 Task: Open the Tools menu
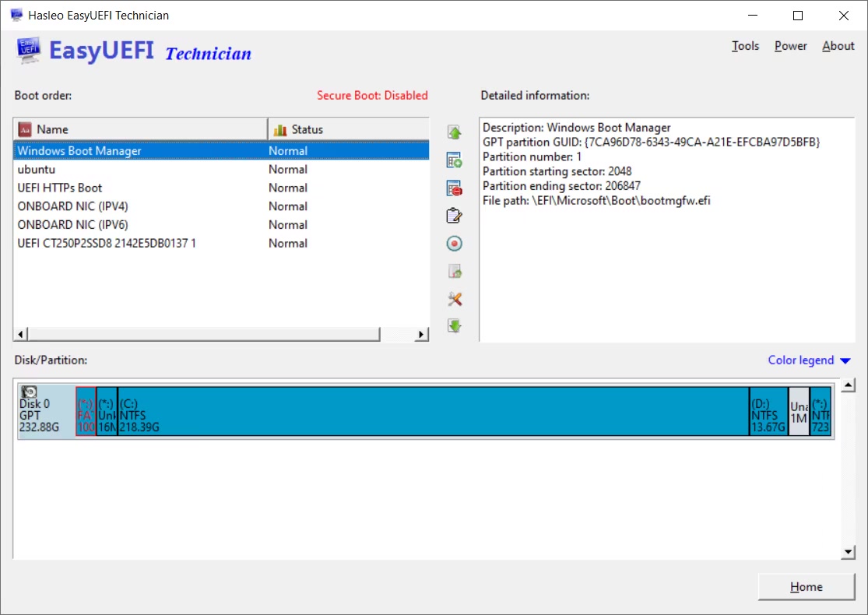(745, 46)
